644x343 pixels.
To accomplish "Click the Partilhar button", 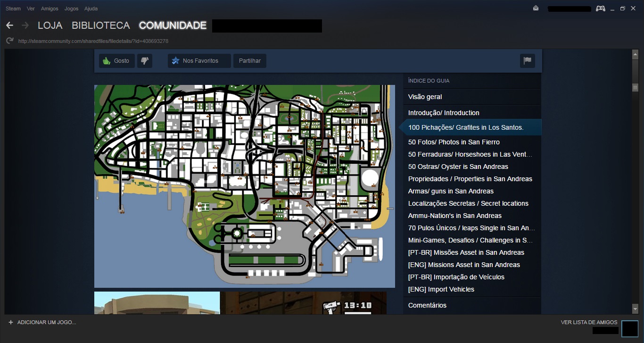I will pos(250,61).
